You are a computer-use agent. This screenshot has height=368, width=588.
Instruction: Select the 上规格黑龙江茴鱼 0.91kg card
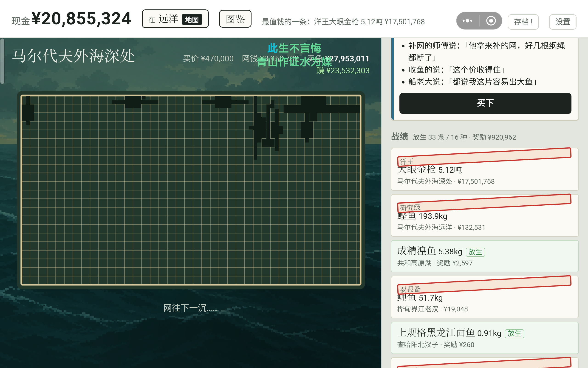[x=484, y=338]
